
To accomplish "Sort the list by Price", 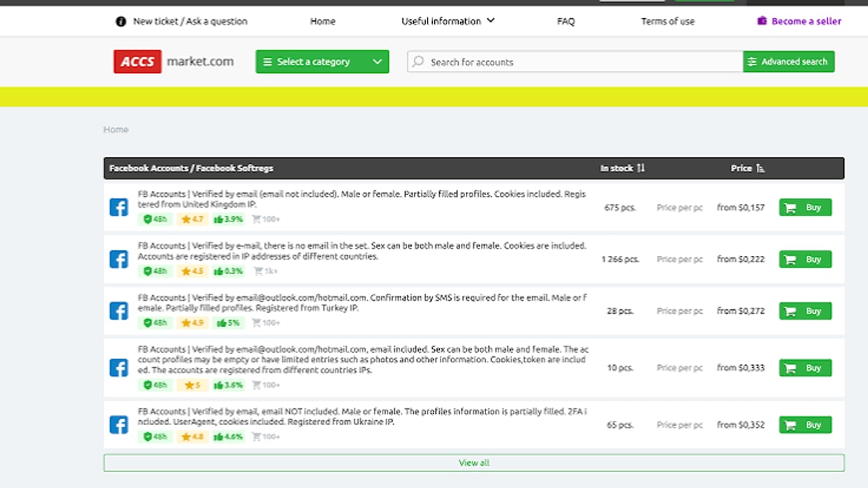I will 747,168.
